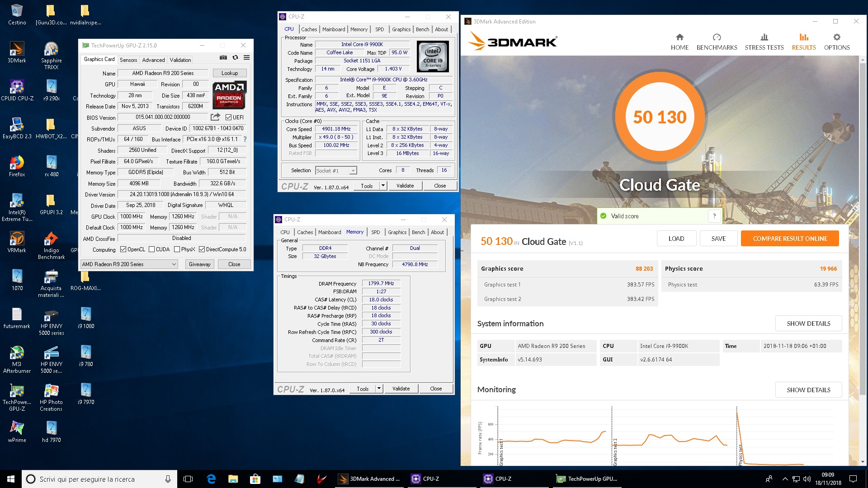The width and height of the screenshot is (868, 488).
Task: Click the Giveaway button in GPU-Z
Action: (200, 264)
